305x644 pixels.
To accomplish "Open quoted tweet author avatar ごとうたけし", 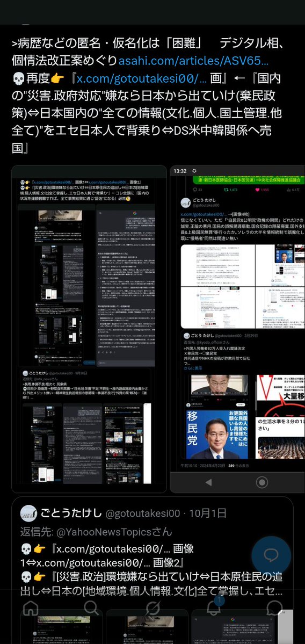I will (x=29, y=513).
